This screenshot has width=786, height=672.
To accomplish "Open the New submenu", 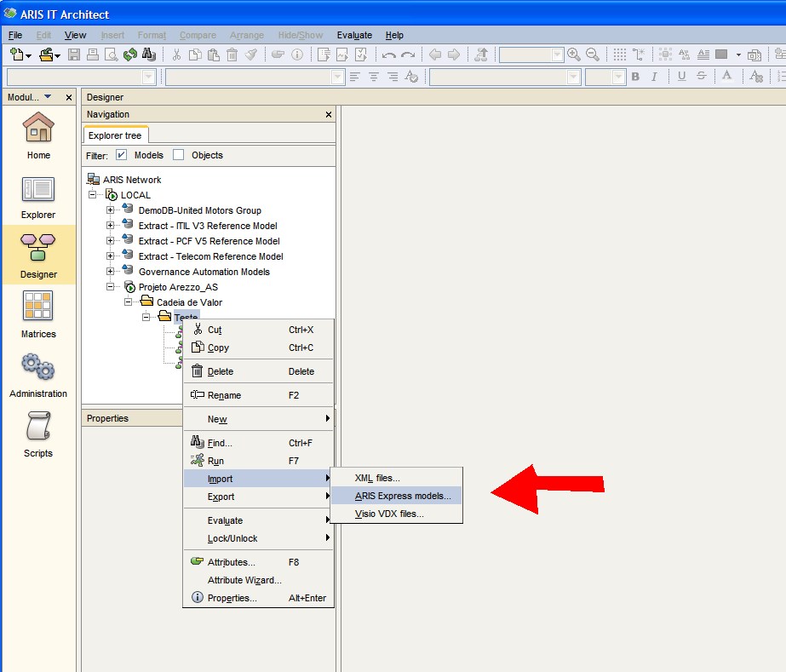I will [x=258, y=419].
